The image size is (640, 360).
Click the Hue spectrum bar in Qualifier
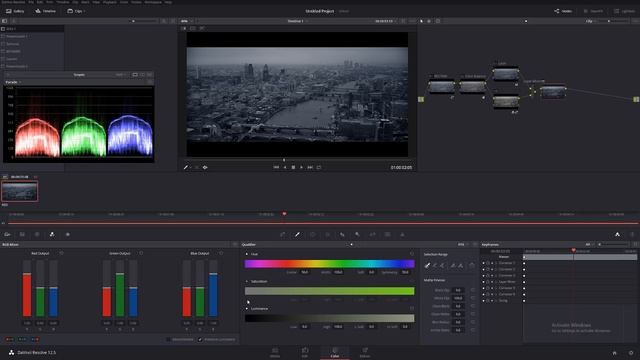pos(329,264)
